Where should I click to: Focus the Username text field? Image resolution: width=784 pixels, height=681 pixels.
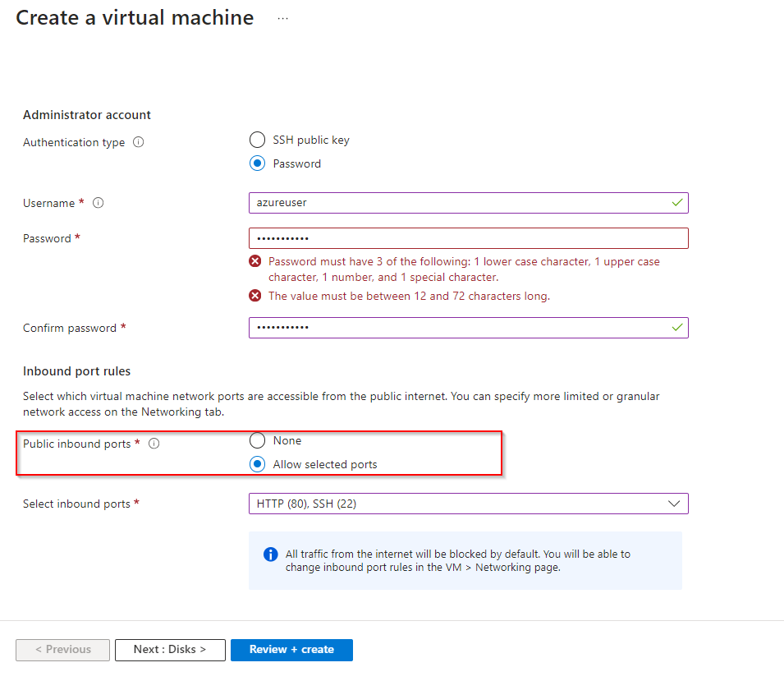point(460,203)
